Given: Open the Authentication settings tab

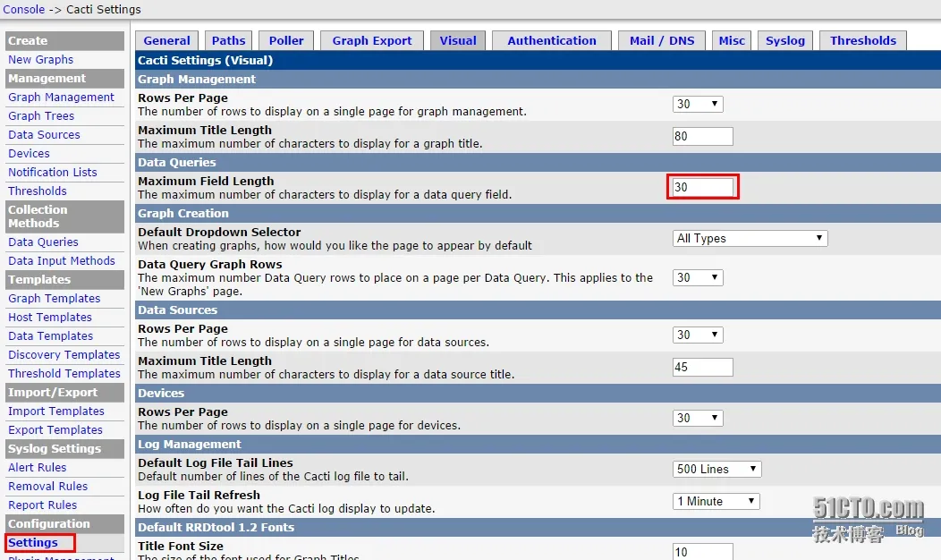Looking at the screenshot, I should tap(551, 40).
